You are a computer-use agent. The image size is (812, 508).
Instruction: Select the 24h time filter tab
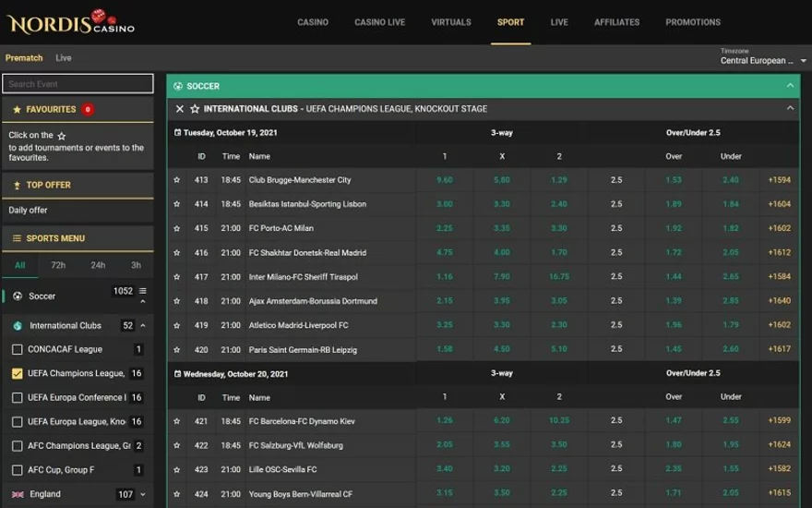[x=97, y=265]
